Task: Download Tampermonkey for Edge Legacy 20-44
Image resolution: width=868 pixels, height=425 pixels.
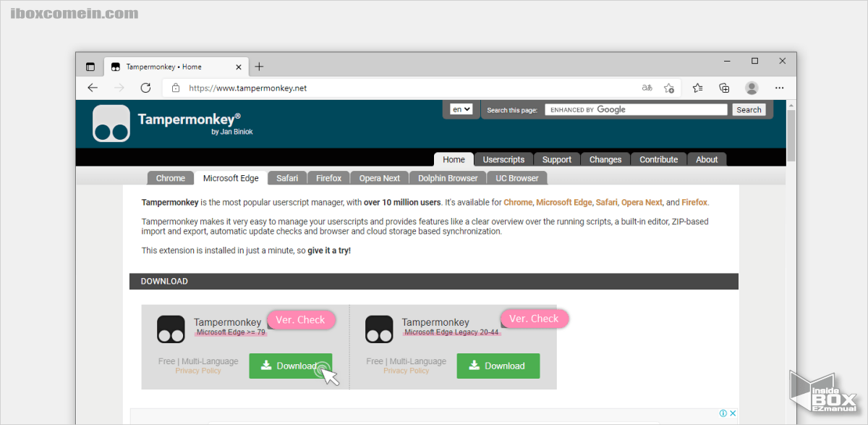Action: (x=498, y=366)
